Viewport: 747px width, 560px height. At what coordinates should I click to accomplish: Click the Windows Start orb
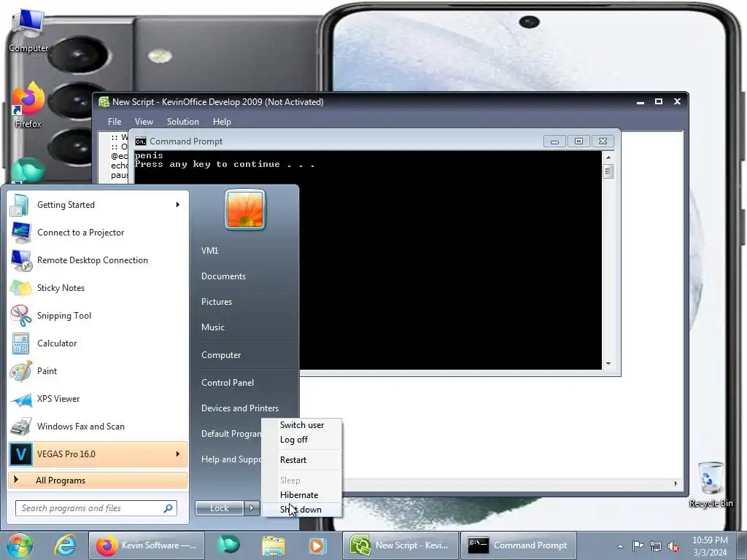(x=20, y=545)
